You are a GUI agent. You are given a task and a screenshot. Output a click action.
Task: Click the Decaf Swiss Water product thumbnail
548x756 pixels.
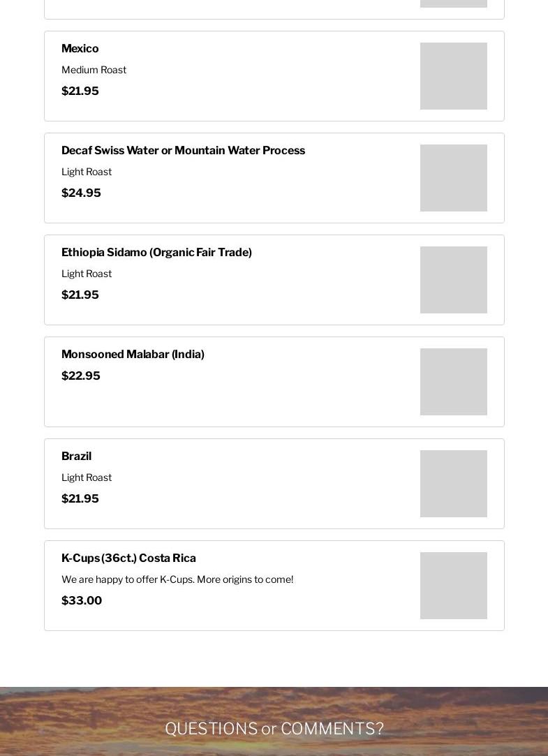(x=453, y=178)
